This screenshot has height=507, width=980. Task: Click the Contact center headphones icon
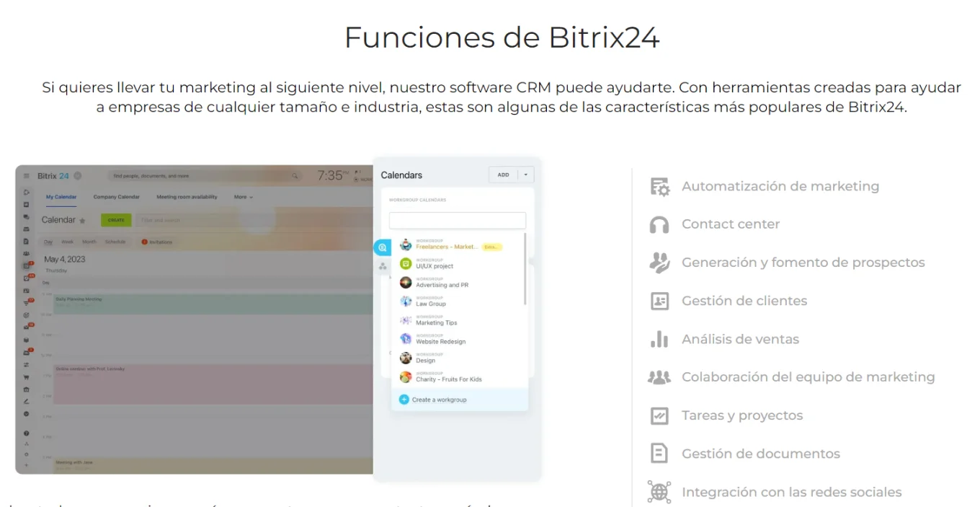659,224
